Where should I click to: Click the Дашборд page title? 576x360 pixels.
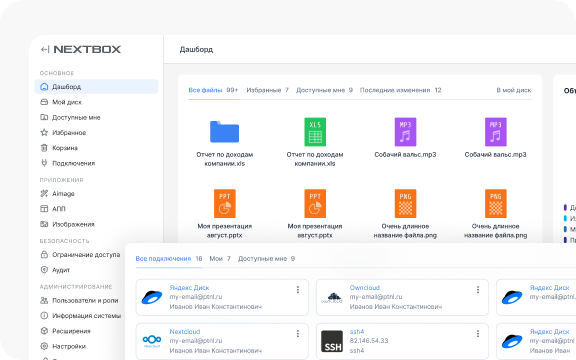pyautogui.click(x=196, y=50)
